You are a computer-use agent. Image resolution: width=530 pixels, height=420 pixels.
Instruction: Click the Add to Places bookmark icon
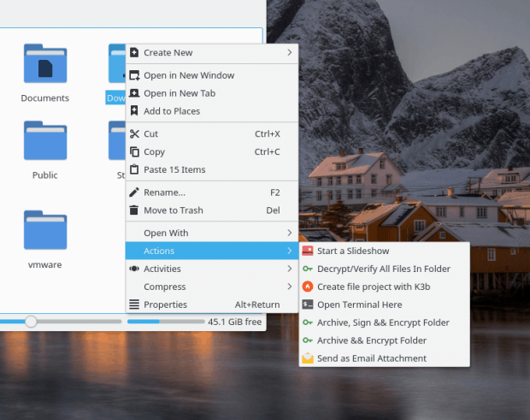pos(134,110)
